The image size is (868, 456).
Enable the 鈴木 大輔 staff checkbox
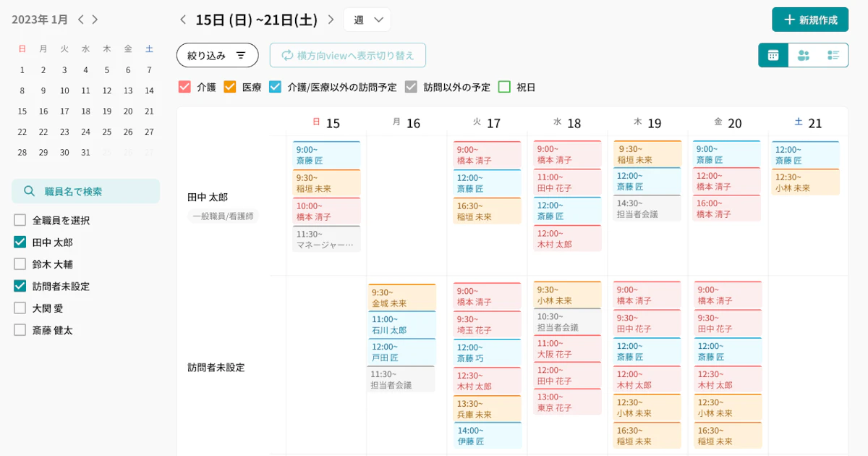pos(20,264)
